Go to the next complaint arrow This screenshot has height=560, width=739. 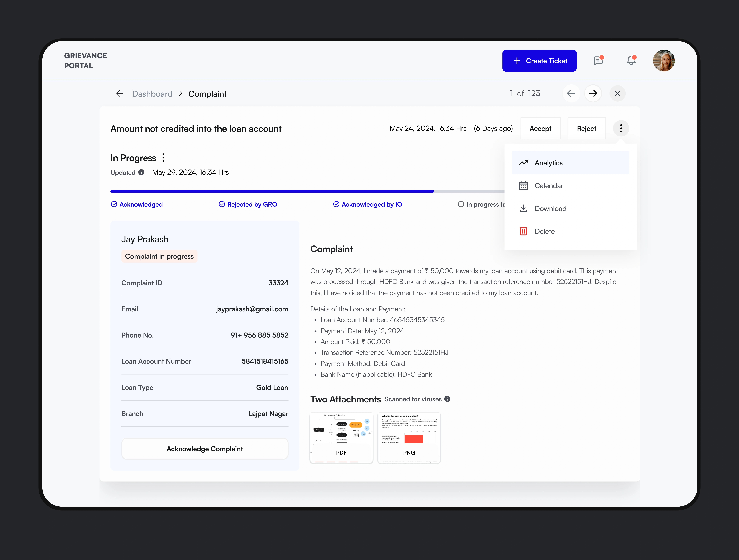point(593,93)
